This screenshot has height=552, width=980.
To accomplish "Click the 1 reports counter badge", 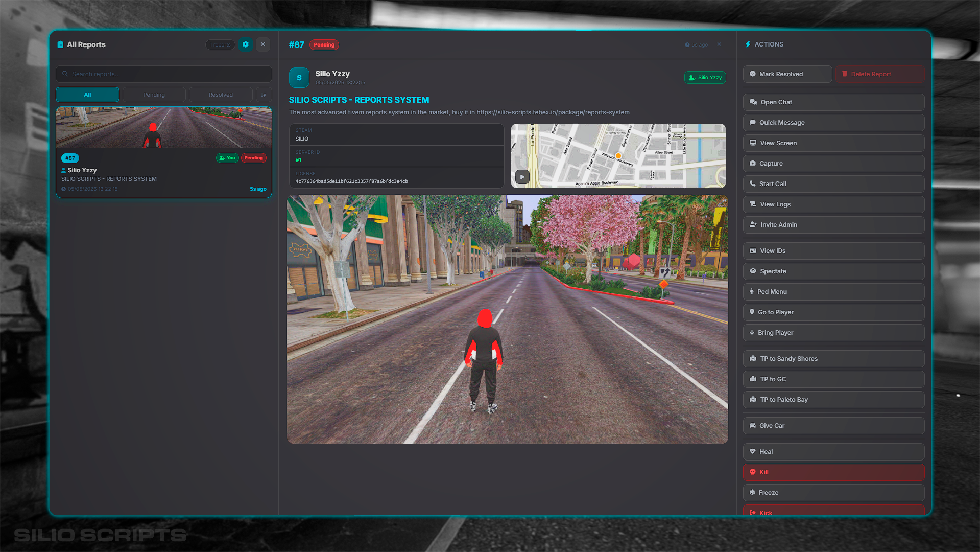I will coord(220,45).
